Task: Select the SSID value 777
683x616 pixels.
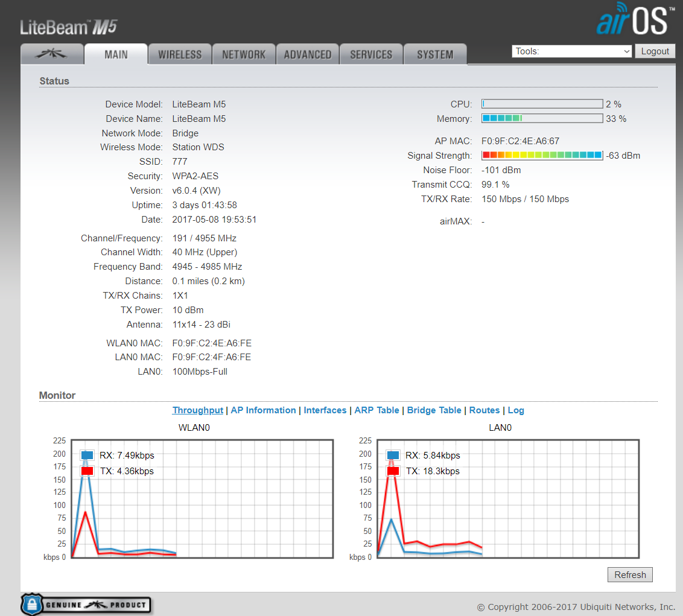Action: (179, 162)
